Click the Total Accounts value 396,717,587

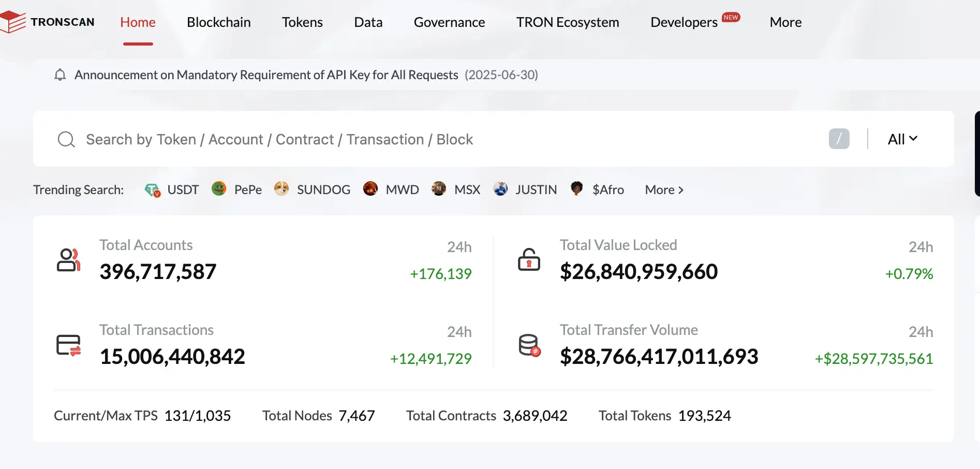tap(158, 272)
